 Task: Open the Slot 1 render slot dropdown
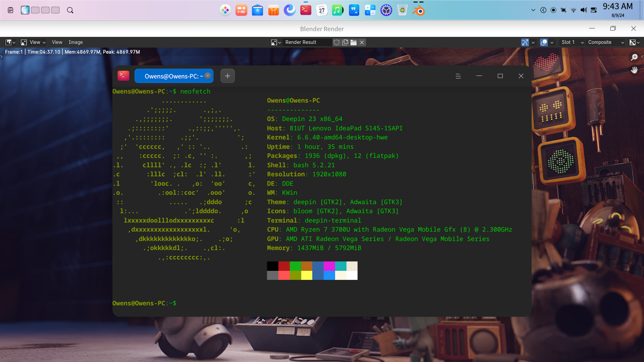[572, 42]
